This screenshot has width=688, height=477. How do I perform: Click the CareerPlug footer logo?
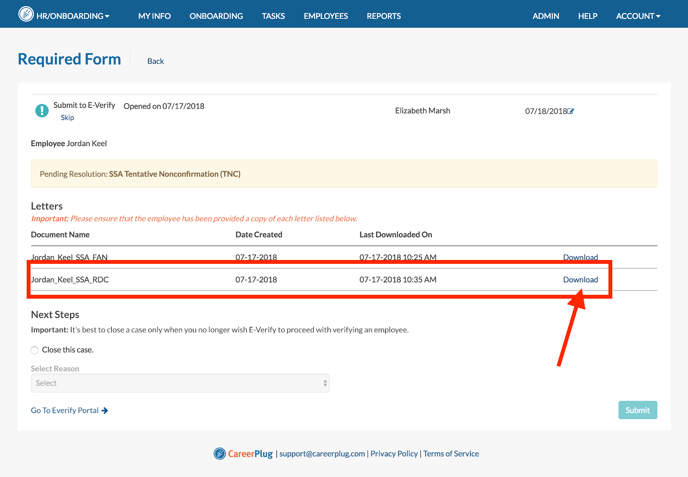coord(243,453)
